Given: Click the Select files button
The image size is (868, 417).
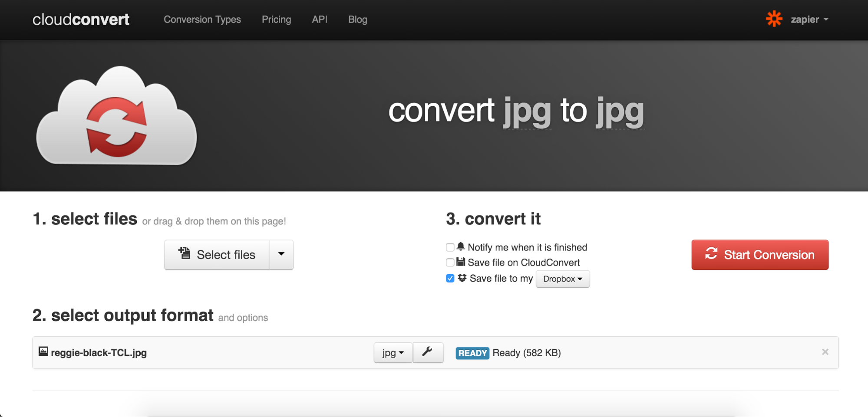Looking at the screenshot, I should click(x=217, y=255).
